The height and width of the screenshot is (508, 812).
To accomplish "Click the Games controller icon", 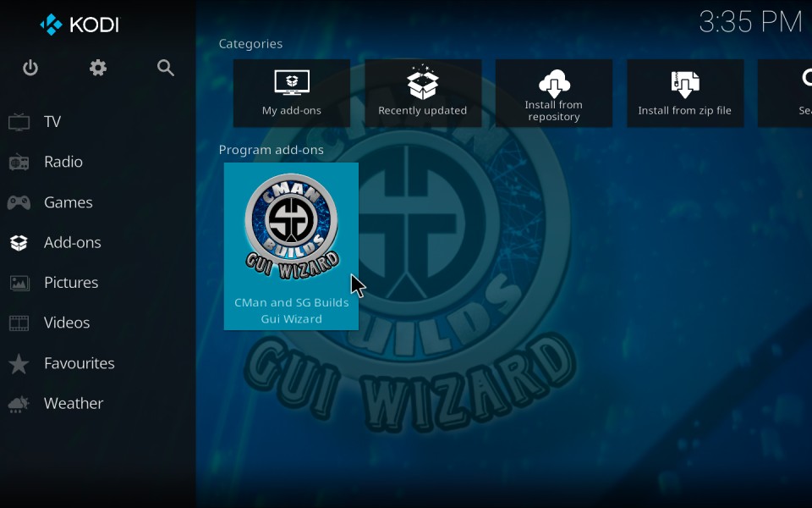I will (19, 202).
